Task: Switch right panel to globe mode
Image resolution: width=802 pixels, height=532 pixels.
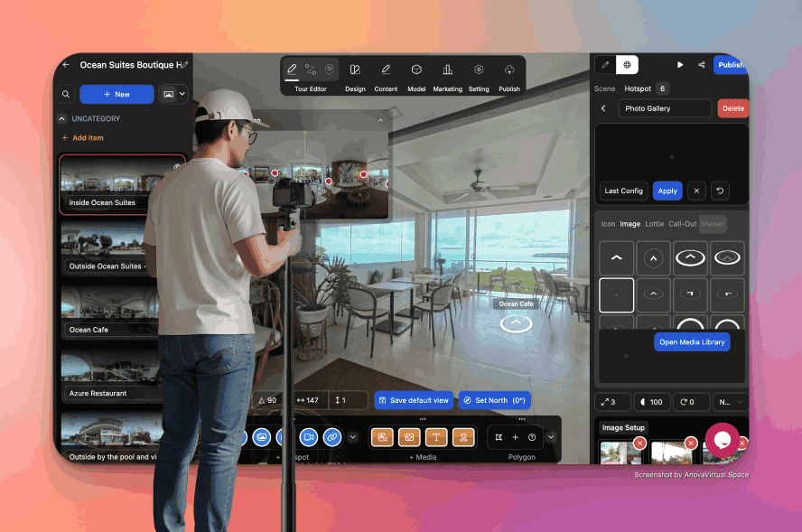Action: point(627,65)
